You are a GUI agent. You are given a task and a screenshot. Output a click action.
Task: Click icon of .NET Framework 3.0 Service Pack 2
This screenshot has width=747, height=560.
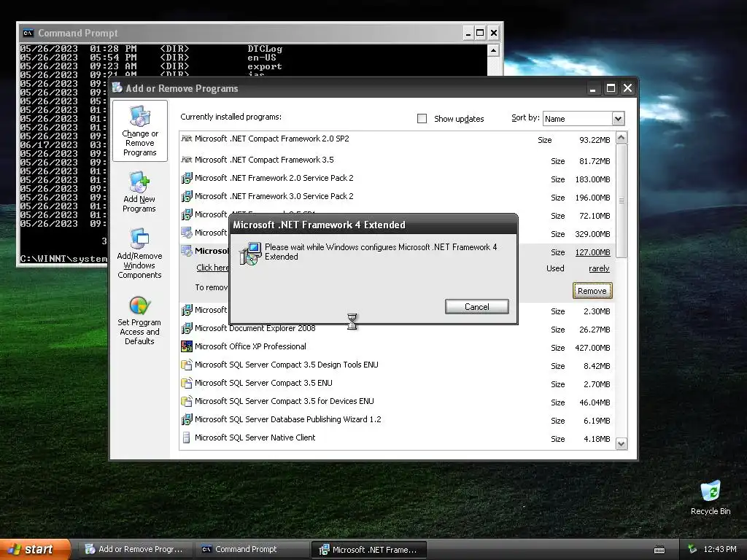click(186, 196)
